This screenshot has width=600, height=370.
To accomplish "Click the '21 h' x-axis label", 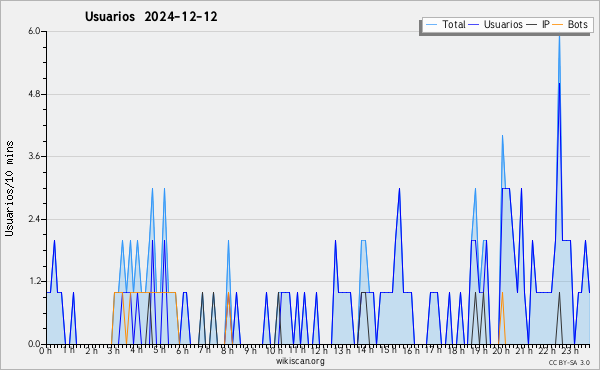I will click(x=524, y=350).
